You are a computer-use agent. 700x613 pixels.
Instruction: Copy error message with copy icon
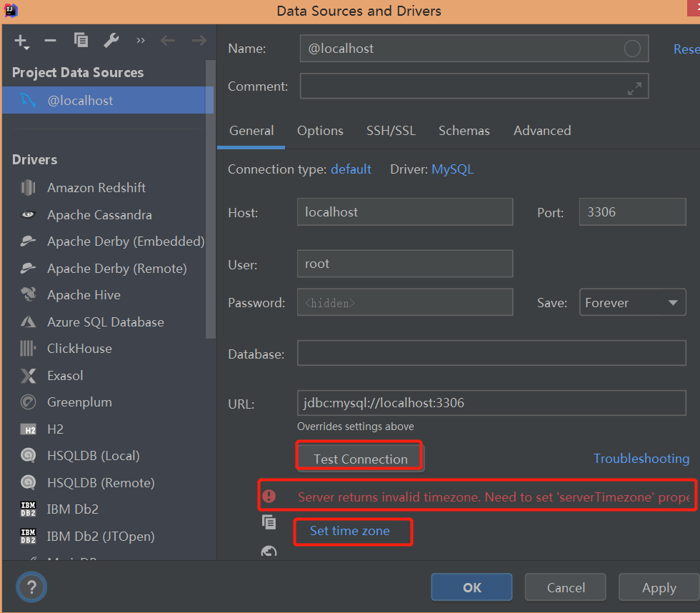coord(269,522)
